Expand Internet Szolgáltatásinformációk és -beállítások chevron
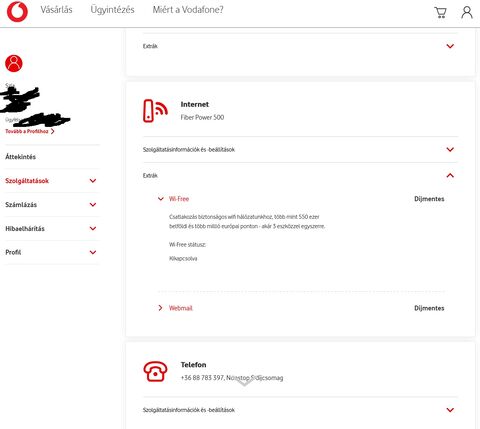 (x=450, y=149)
